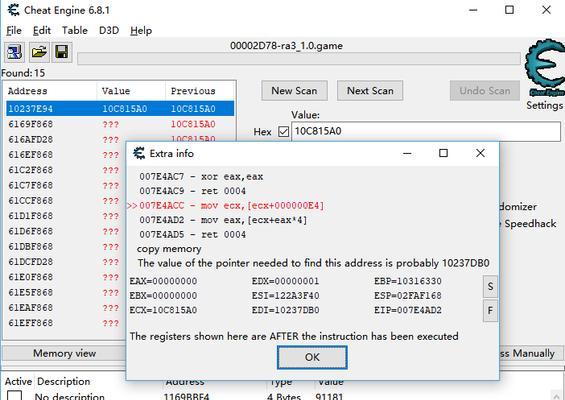Open the process selector icon
The image size is (565, 400).
pos(15,53)
